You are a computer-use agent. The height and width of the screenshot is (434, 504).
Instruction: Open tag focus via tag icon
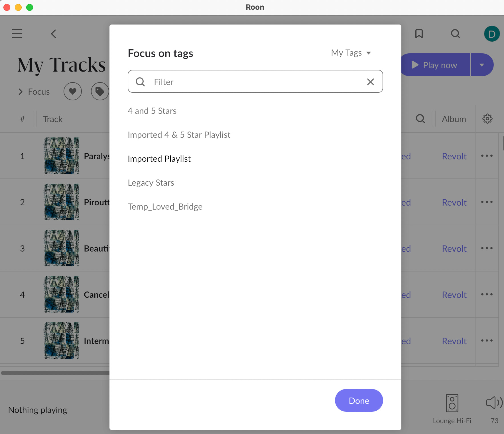pyautogui.click(x=100, y=91)
